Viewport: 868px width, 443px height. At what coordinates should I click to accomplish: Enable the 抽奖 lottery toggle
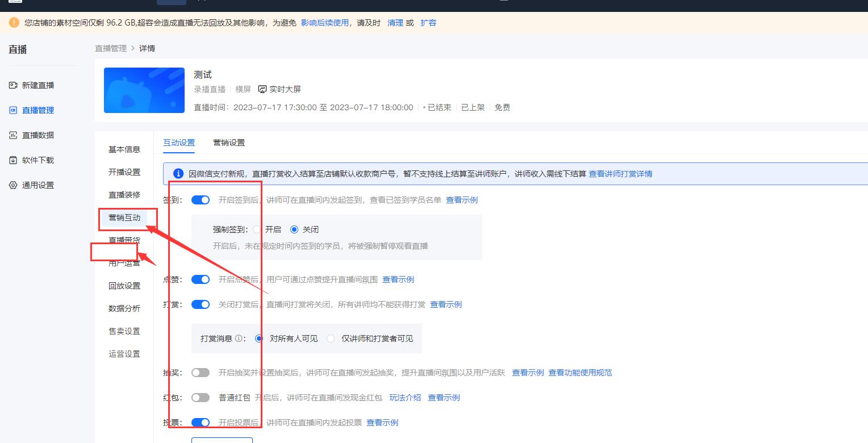coord(200,373)
